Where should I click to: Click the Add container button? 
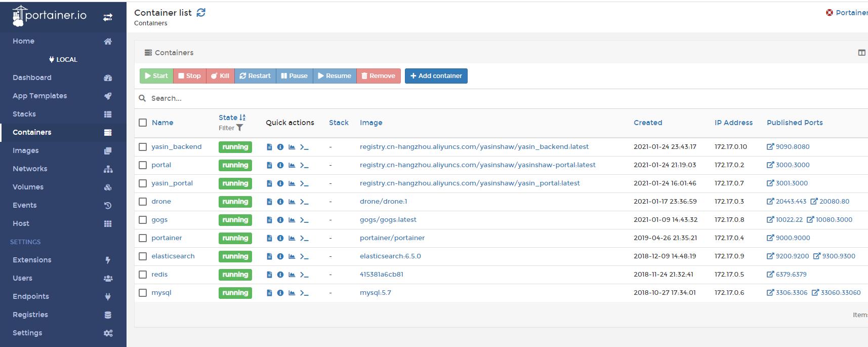click(x=436, y=76)
